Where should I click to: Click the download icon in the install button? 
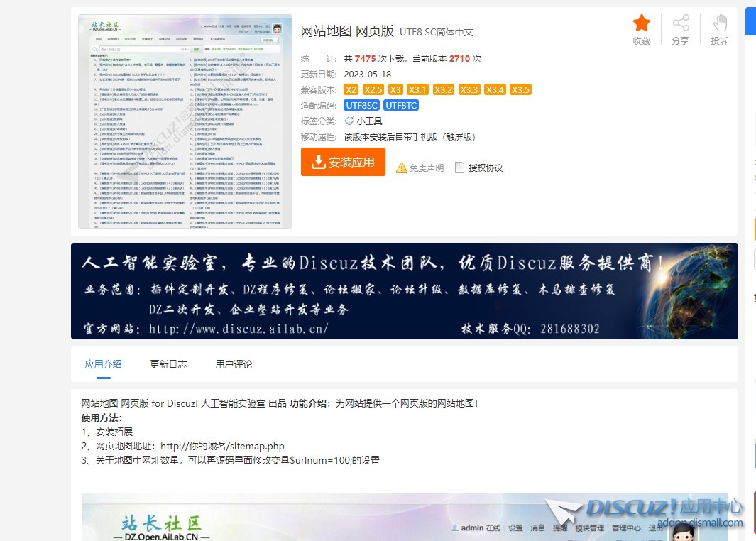click(318, 162)
